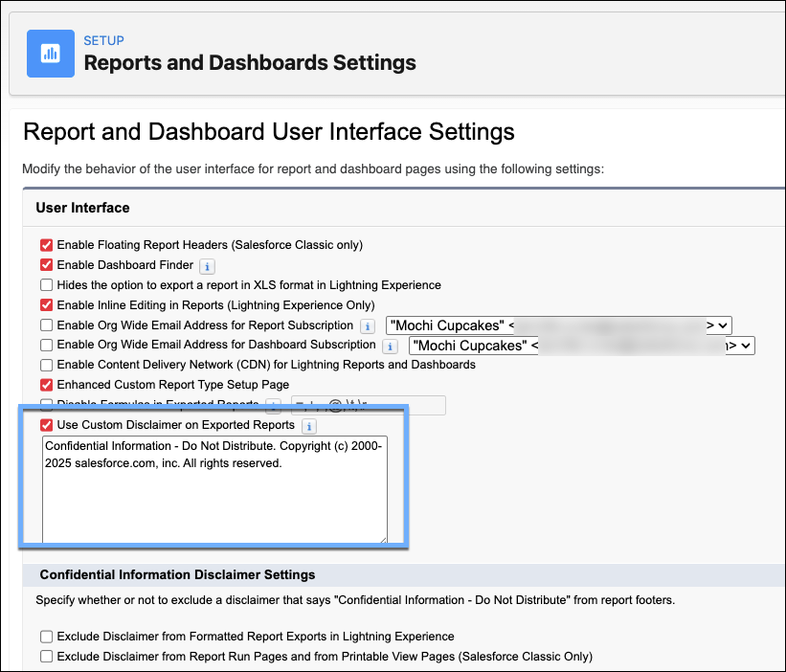
Task: Enable Org Wide Email Address for Report Subscription
Action: (45, 325)
